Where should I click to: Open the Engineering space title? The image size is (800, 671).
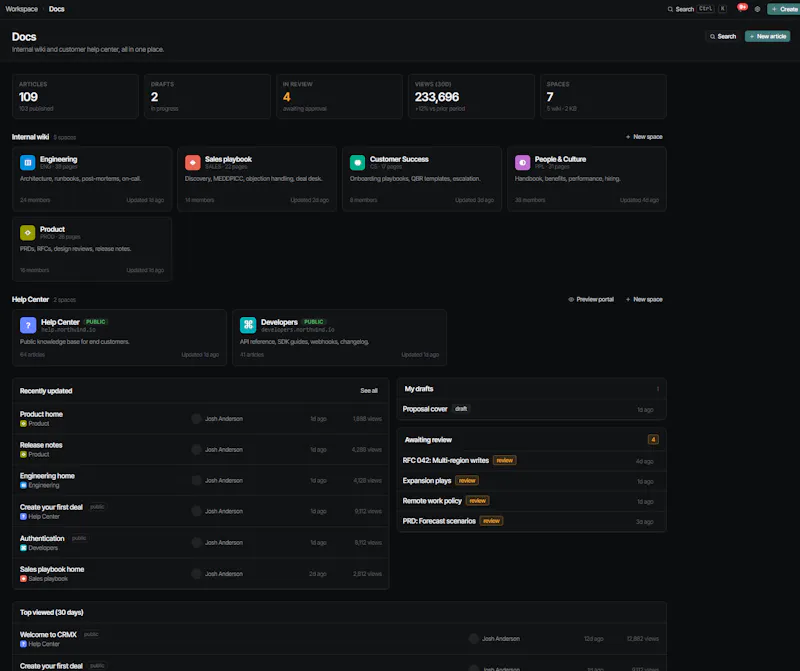coord(59,159)
